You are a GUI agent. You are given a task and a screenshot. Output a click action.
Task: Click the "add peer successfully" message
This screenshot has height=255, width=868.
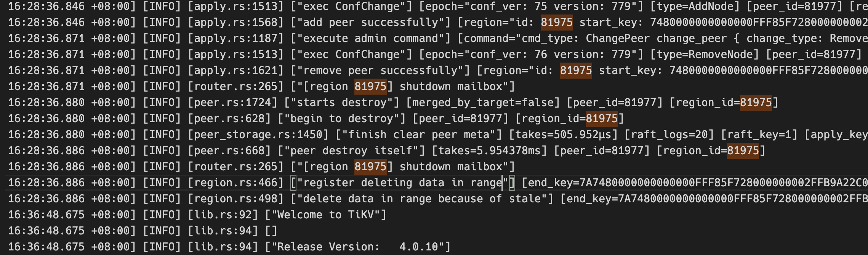pos(370,23)
